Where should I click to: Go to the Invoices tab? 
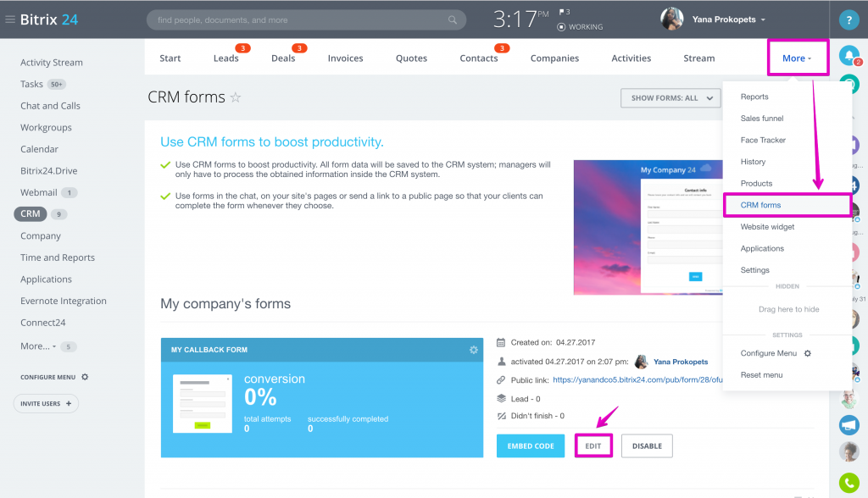tap(346, 58)
